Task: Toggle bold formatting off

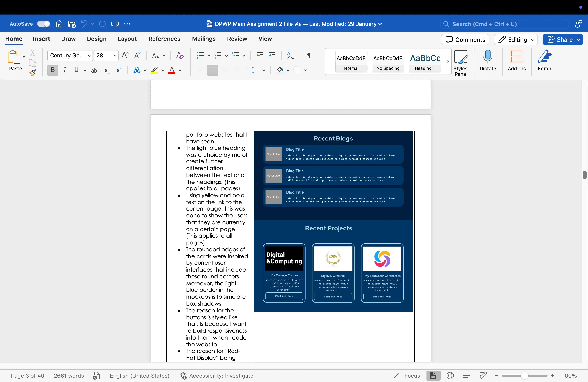Action: click(x=52, y=70)
